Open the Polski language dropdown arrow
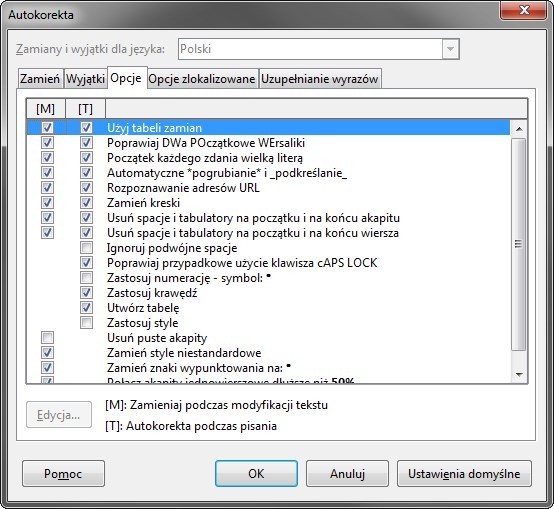554x509 pixels. click(450, 49)
